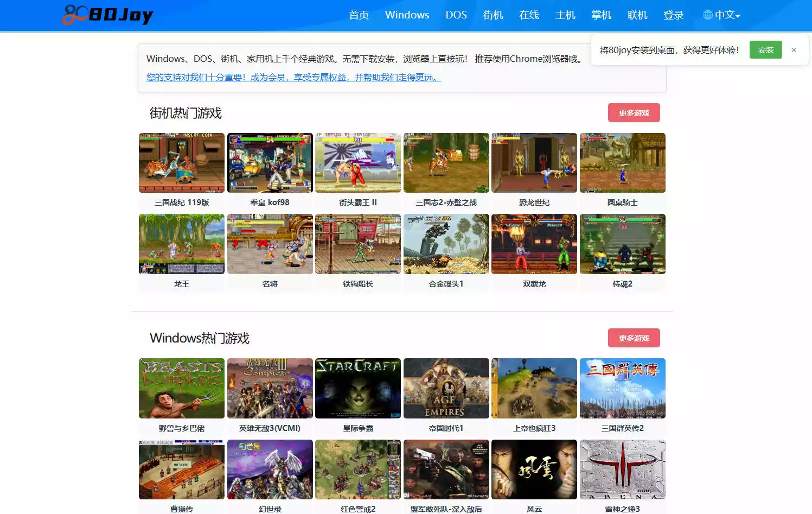Open the 铁钩船长 game thumbnail

click(x=358, y=244)
